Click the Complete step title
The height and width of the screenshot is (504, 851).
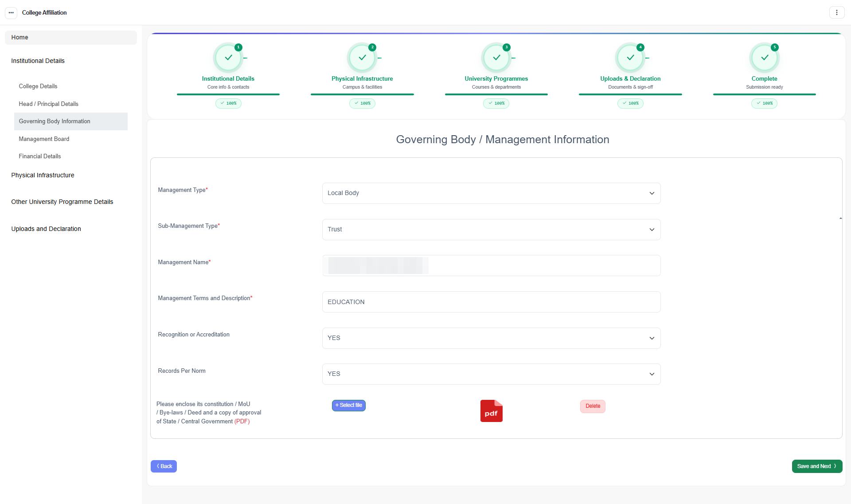(x=765, y=78)
